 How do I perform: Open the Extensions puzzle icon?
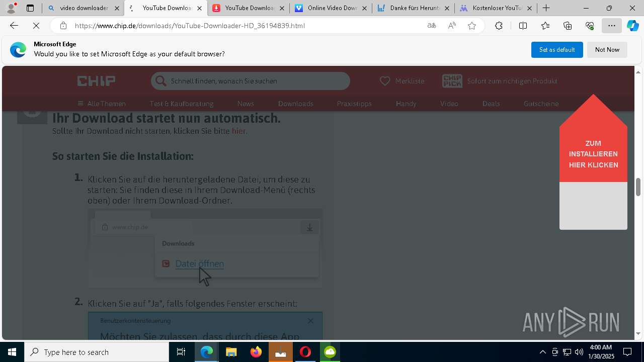(499, 26)
